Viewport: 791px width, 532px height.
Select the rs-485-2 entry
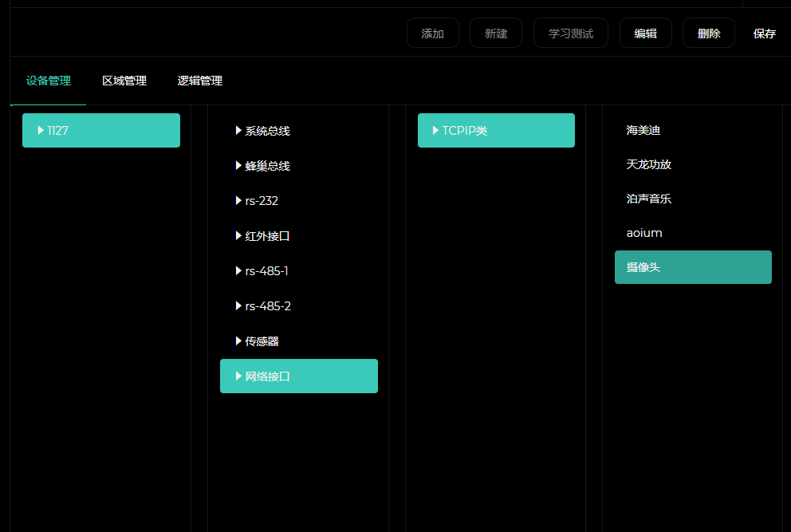[299, 306]
